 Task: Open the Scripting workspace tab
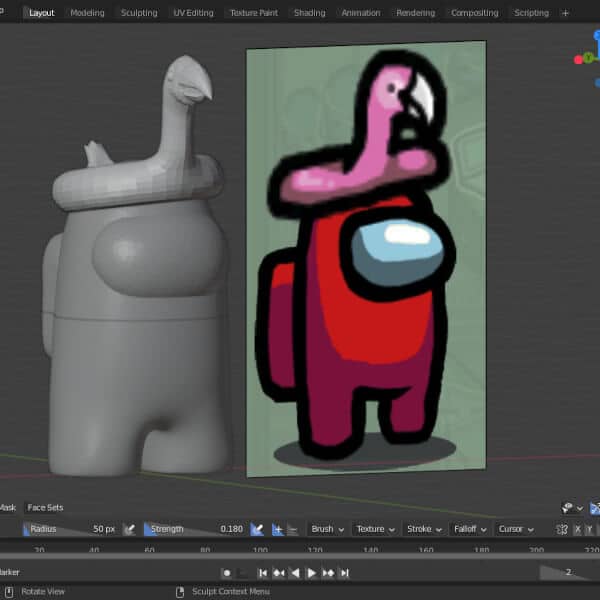pos(531,13)
